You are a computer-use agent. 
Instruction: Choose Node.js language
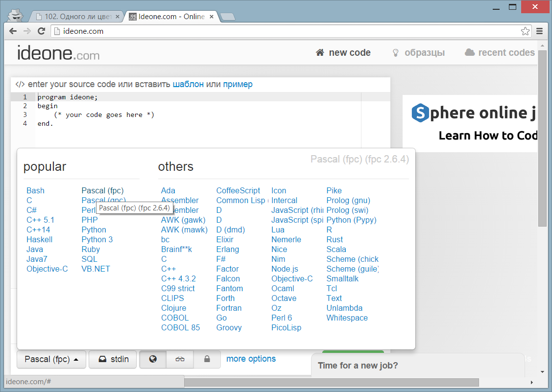pos(285,269)
